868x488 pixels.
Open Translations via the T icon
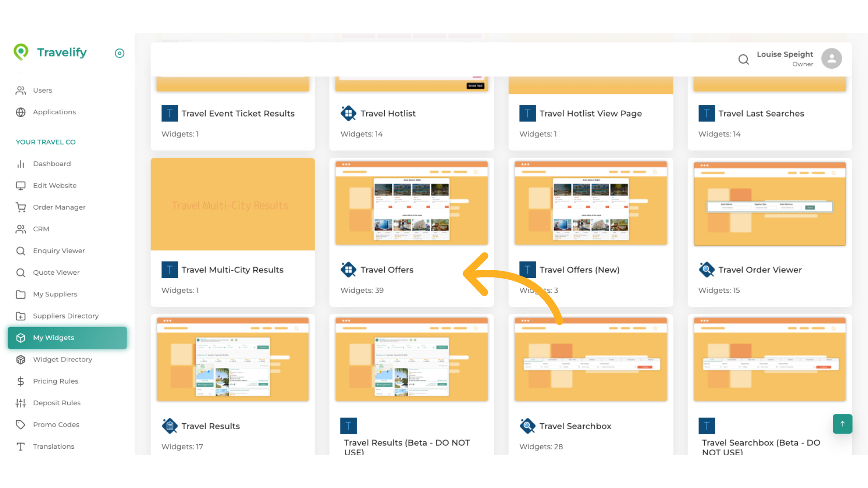click(21, 446)
